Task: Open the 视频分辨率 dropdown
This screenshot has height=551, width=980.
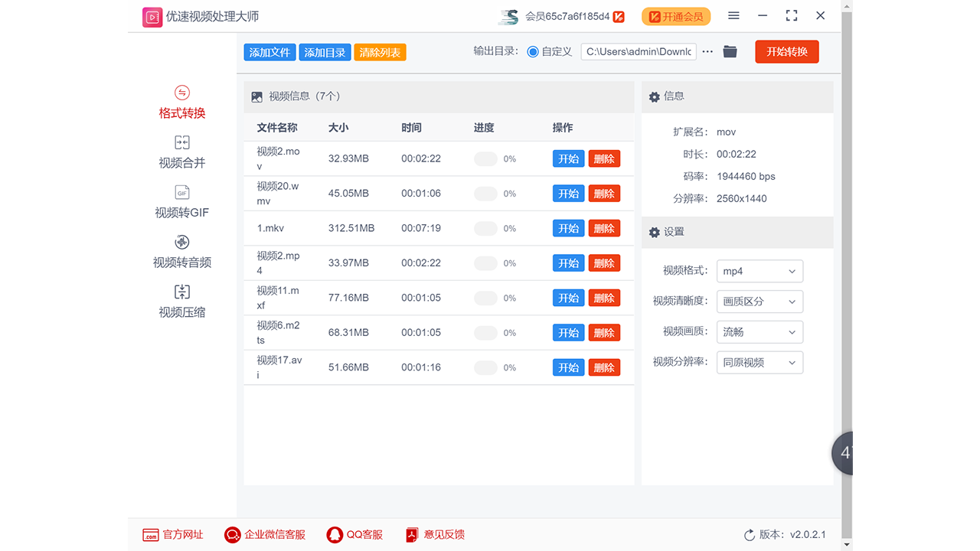Action: point(759,363)
